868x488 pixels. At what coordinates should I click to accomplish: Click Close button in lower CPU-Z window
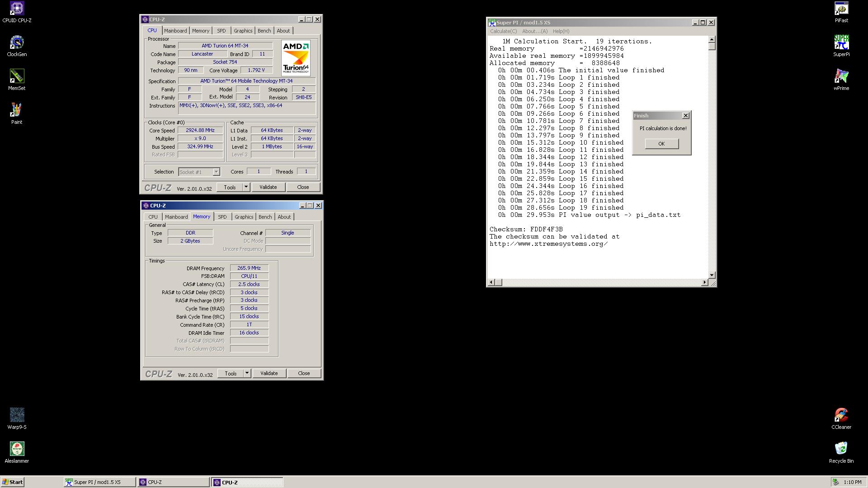[304, 373]
